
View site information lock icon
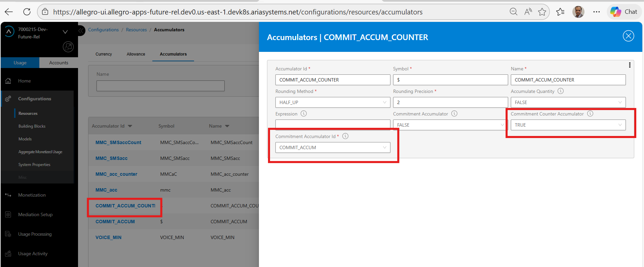(x=45, y=12)
